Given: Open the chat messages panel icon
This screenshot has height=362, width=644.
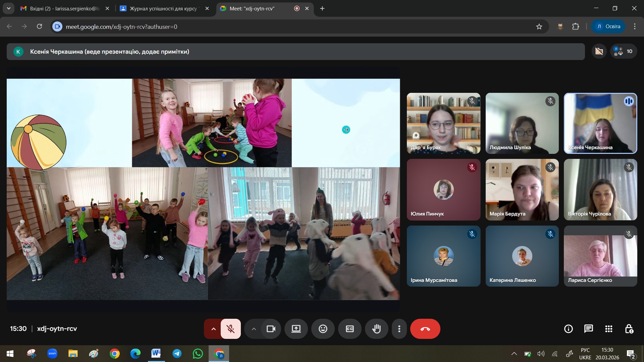Looking at the screenshot, I should click(x=588, y=329).
